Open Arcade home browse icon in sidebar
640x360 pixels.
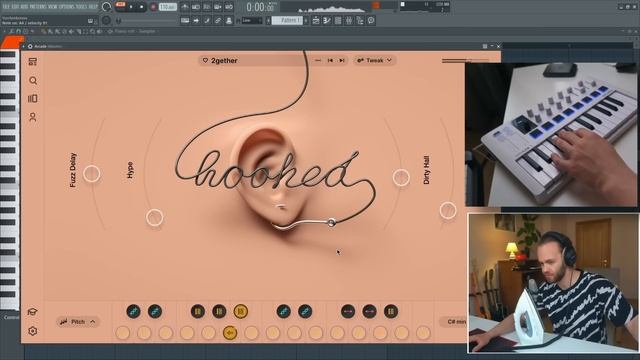(33, 62)
